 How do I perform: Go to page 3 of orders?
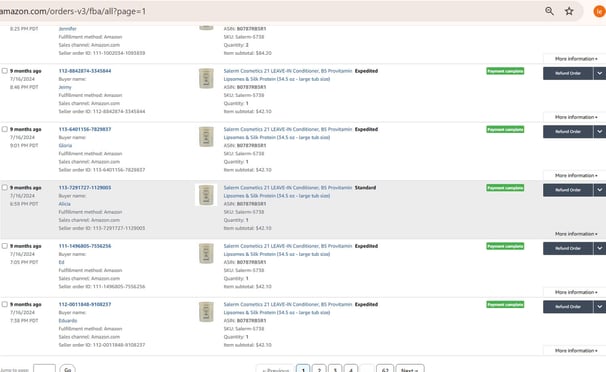pyautogui.click(x=335, y=369)
